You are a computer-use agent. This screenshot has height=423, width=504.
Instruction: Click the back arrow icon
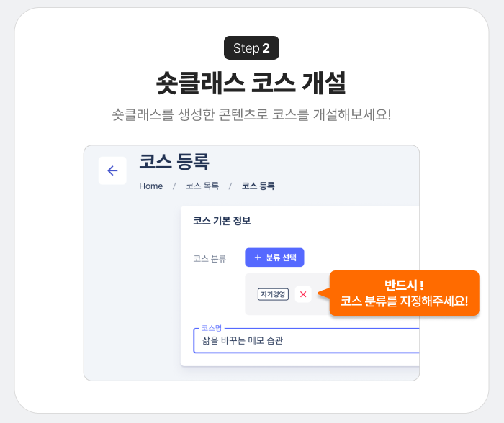[112, 170]
